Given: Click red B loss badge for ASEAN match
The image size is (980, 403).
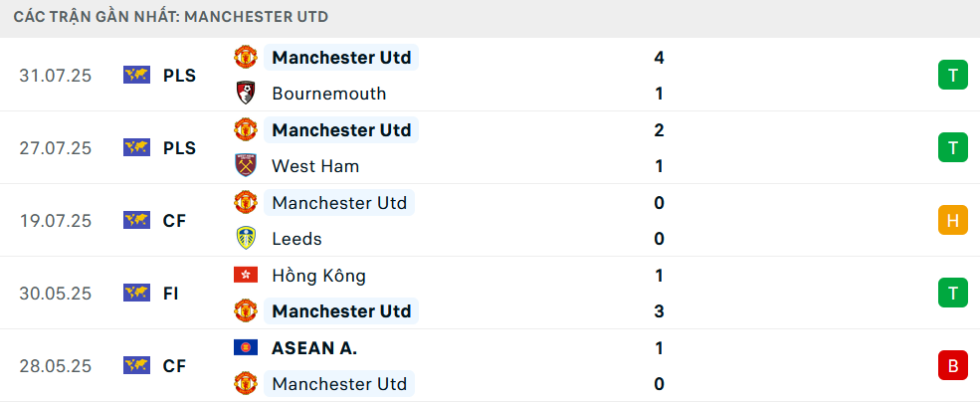Looking at the screenshot, I should click(x=952, y=365).
